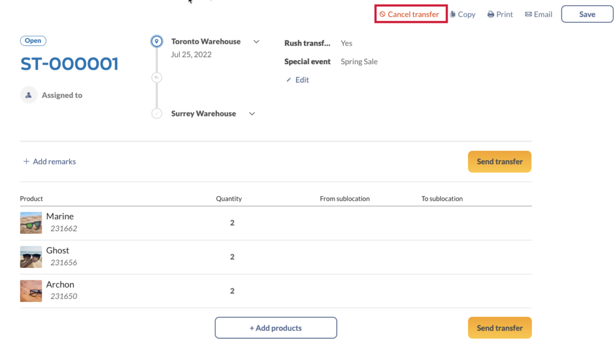Expand the Rush transfer field options
The height and width of the screenshot is (364, 615).
tap(307, 43)
